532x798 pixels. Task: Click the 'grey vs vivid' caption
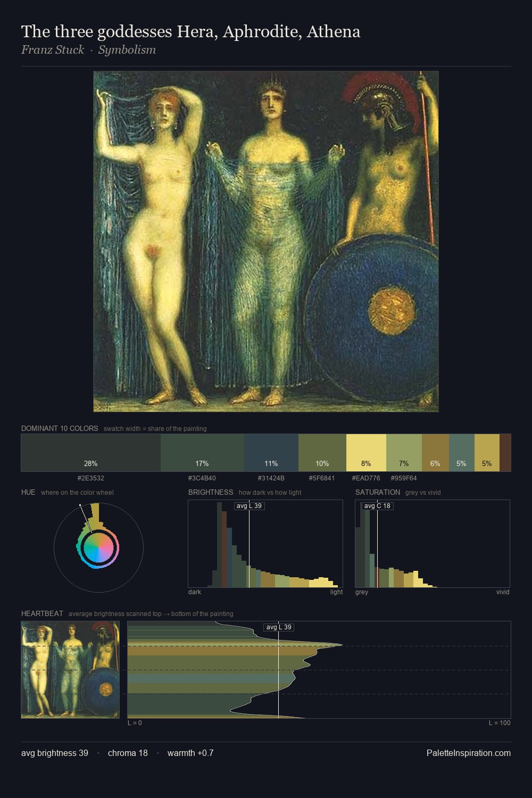click(x=423, y=493)
